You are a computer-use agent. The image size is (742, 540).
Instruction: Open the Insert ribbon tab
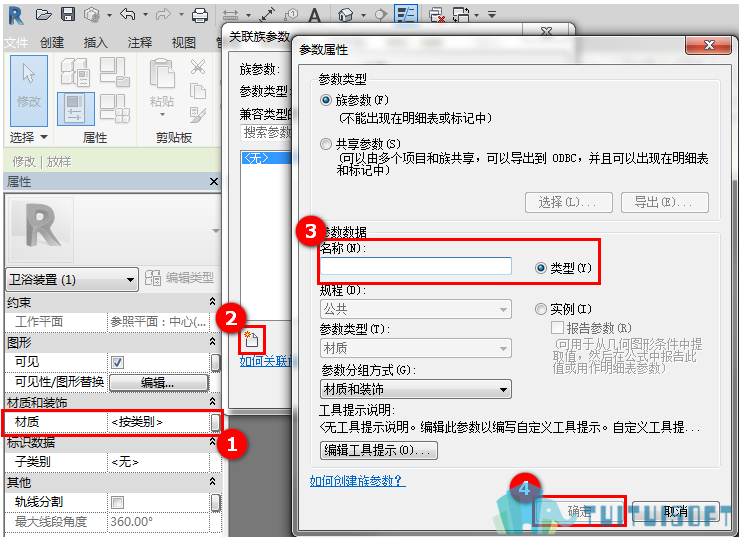[96, 43]
